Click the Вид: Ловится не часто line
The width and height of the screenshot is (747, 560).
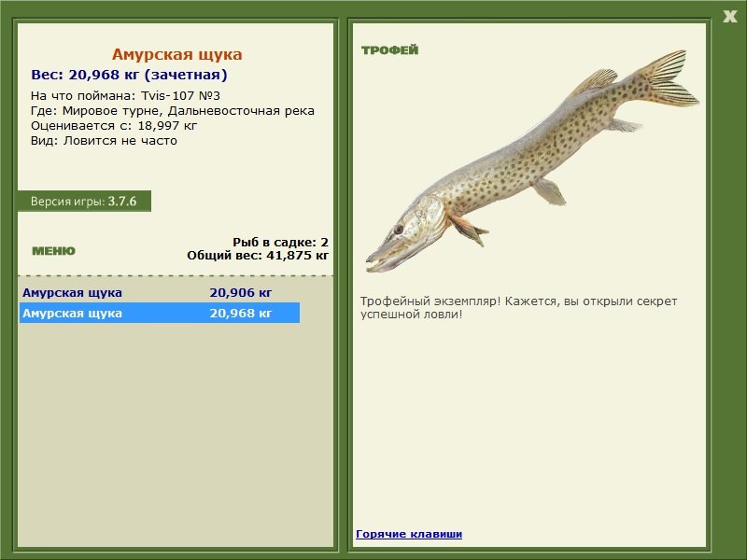[x=104, y=141]
